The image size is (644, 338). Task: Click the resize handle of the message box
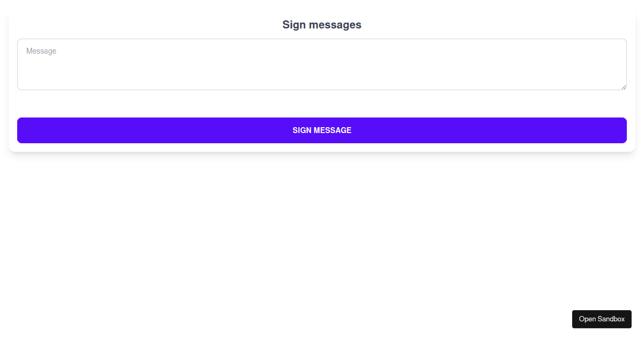pos(624,87)
